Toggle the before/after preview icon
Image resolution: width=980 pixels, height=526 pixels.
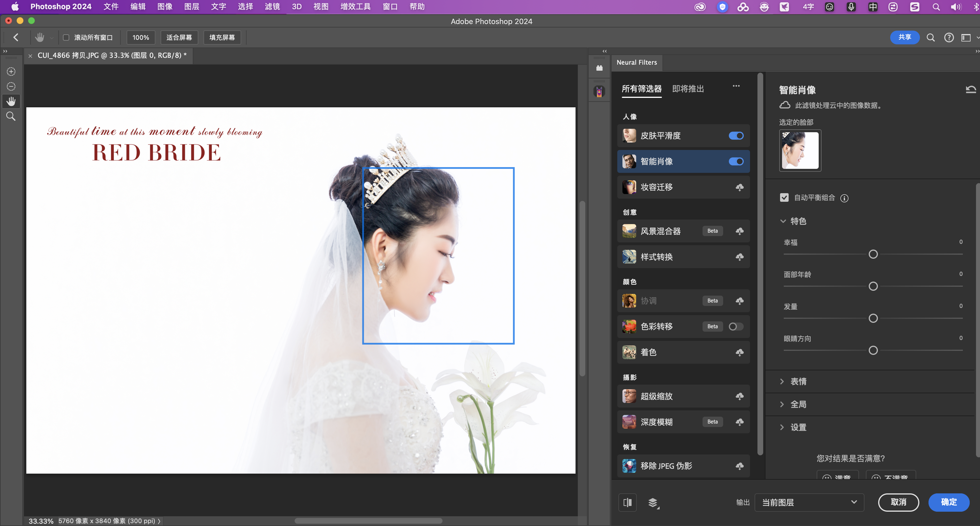[627, 503]
